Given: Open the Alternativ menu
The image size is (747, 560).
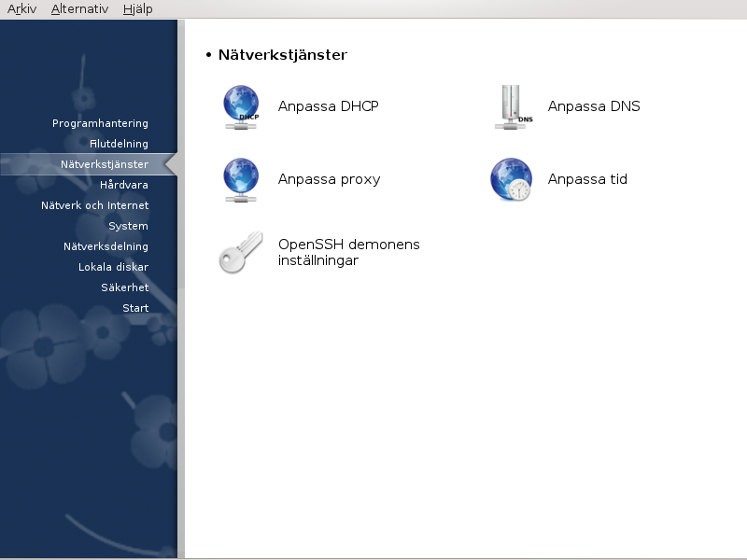Looking at the screenshot, I should point(79,9).
